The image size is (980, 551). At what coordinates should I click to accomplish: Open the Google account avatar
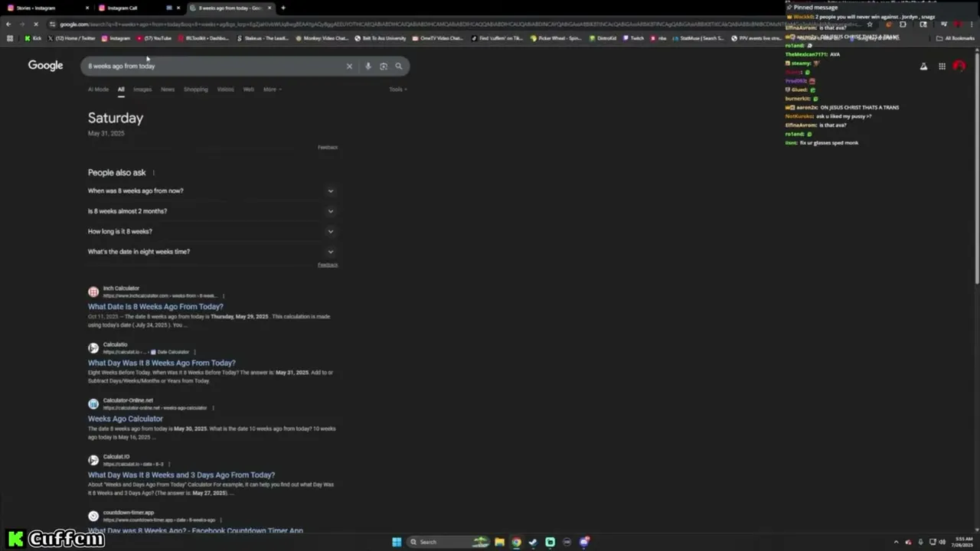959,67
